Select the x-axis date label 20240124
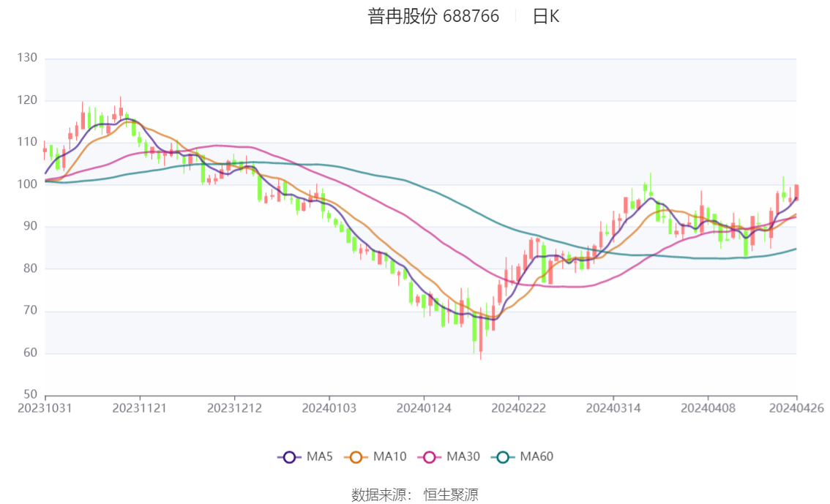This screenshot has height=504, width=830. pos(424,408)
